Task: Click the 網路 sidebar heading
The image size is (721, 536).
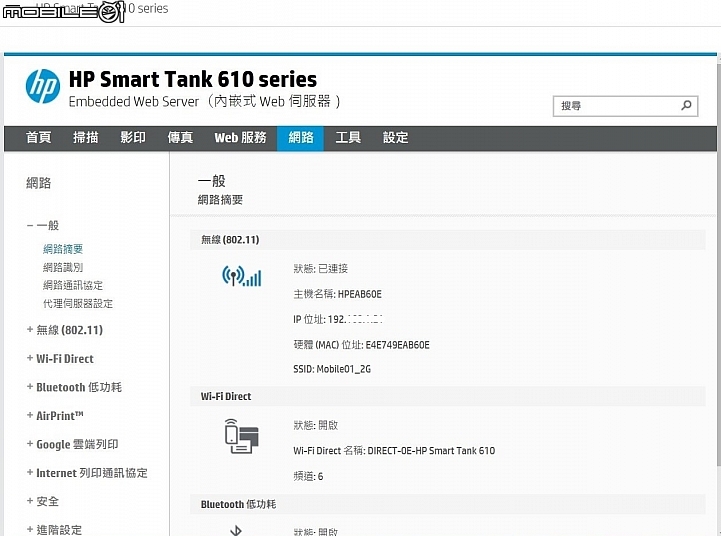Action: [39, 183]
